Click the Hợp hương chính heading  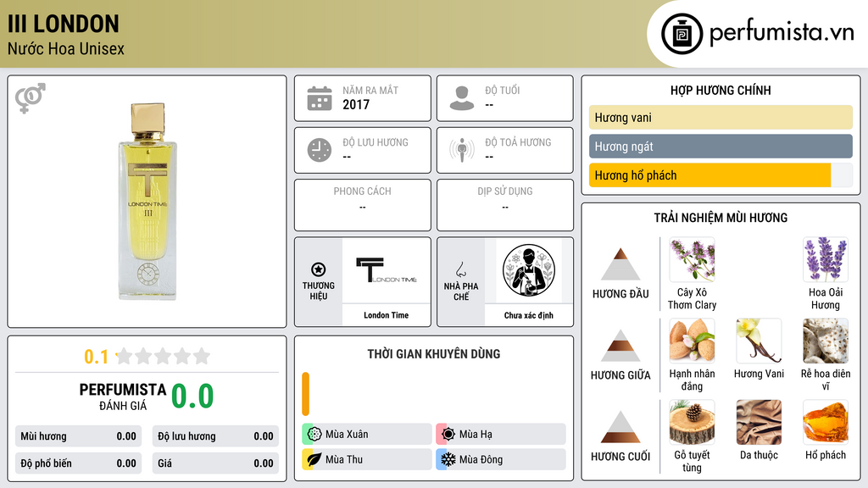point(721,90)
